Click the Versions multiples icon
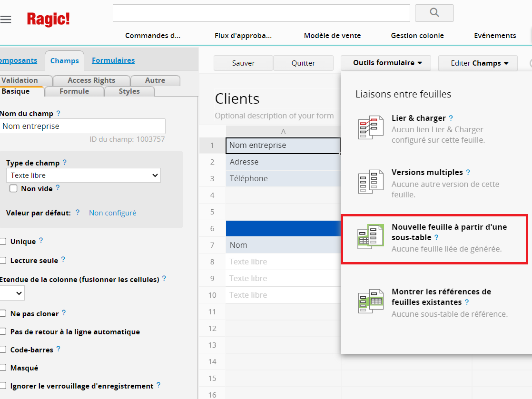 pyautogui.click(x=371, y=182)
